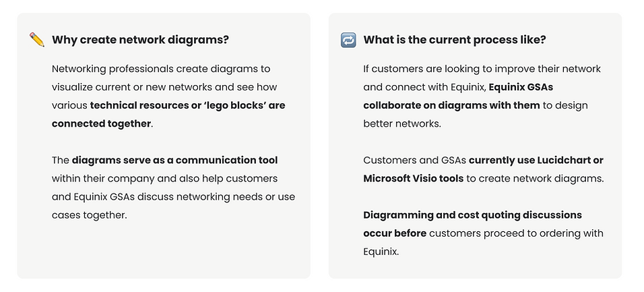
Task: Click bold phrase 'diagrams serve as a communication tool'
Action: tap(174, 160)
